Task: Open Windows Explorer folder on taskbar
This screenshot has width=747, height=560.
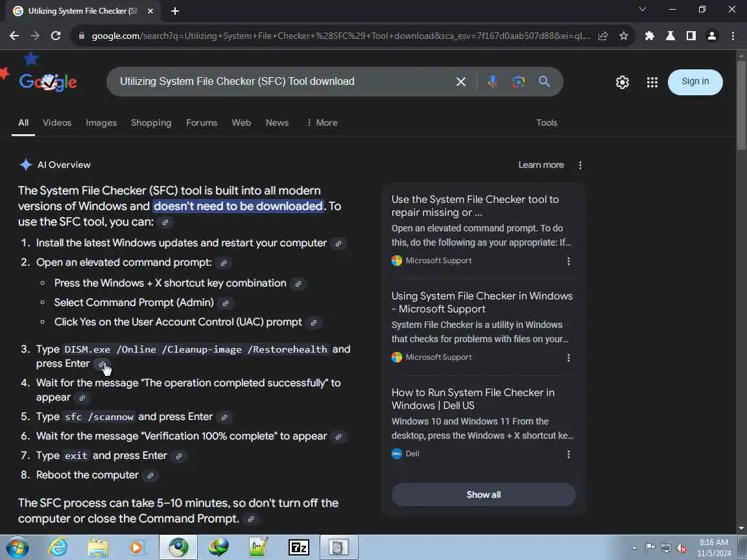Action: [x=98, y=548]
